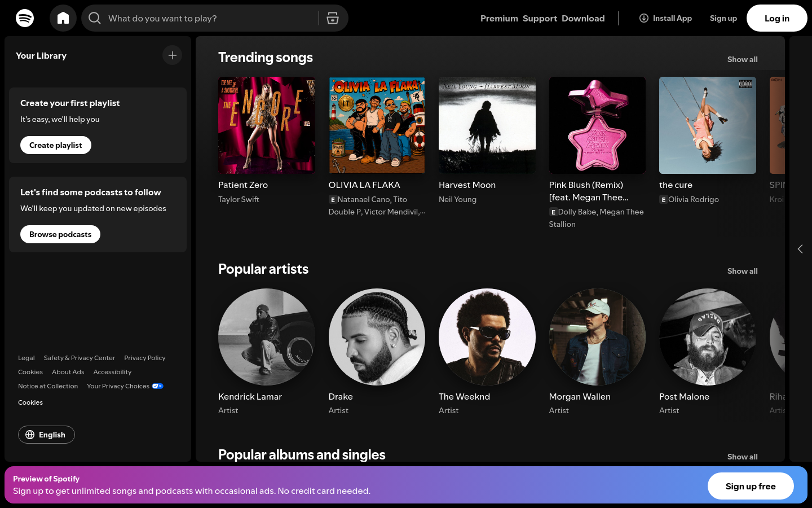Open Morgan Wallen artist photo

(x=597, y=337)
